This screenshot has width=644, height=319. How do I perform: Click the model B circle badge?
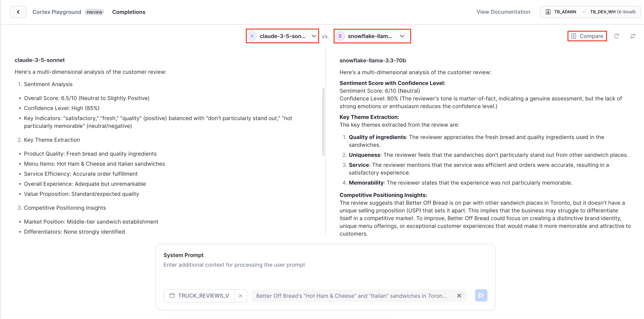(340, 36)
